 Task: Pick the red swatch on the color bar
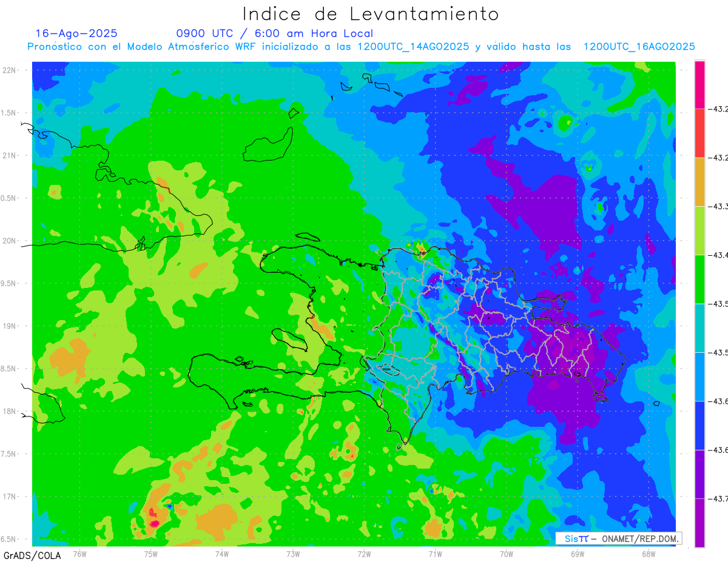(699, 133)
